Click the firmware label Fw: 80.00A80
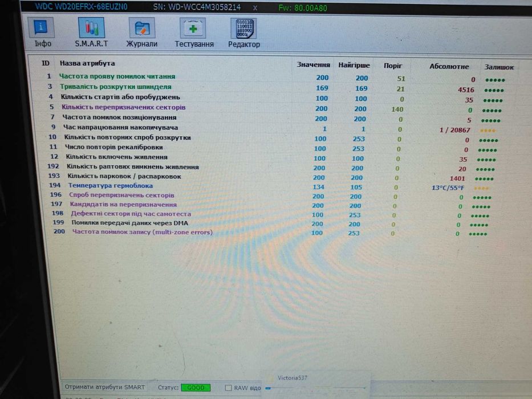The width and height of the screenshot is (532, 399). click(303, 8)
